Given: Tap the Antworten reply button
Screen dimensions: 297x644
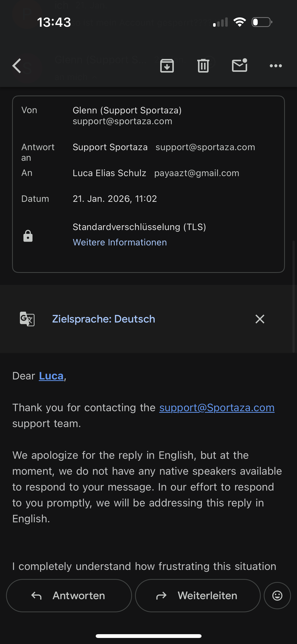Looking at the screenshot, I should 69,596.
